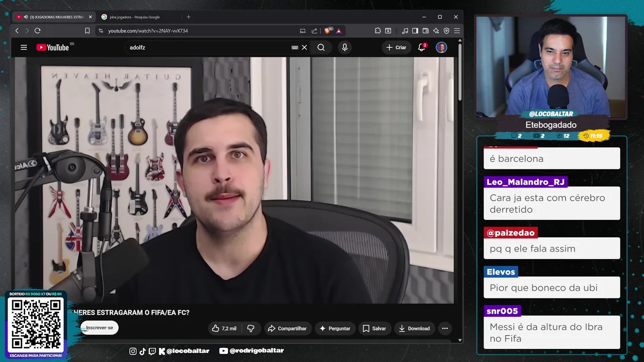Save the video with Salvar

click(374, 328)
